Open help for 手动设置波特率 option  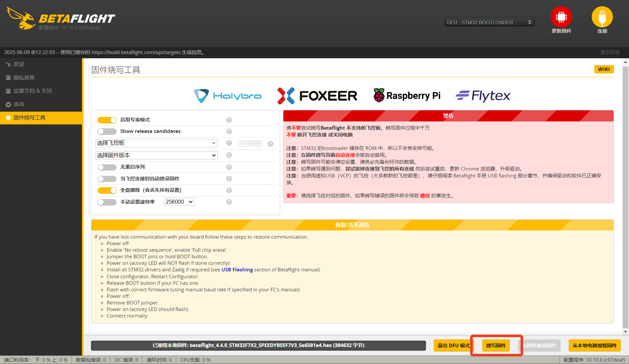[x=229, y=202]
